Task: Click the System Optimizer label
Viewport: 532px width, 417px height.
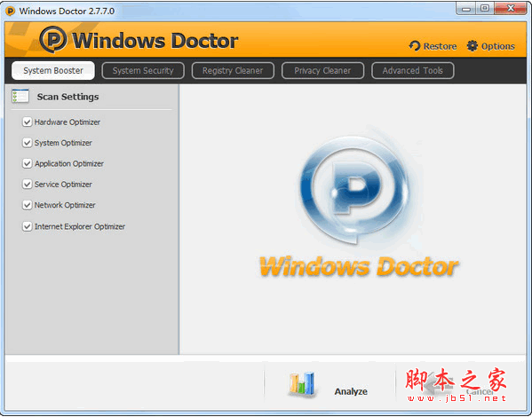Action: tap(63, 143)
